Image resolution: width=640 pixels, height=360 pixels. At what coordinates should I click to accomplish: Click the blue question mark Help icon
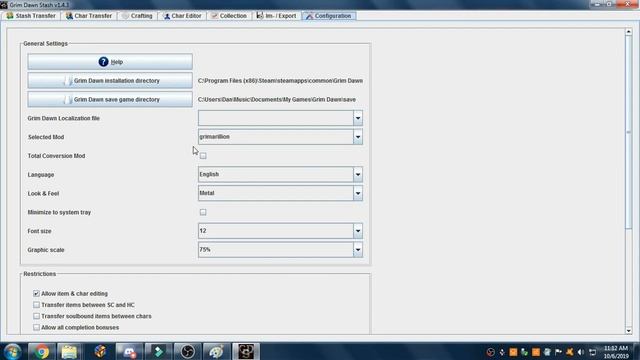pyautogui.click(x=103, y=62)
